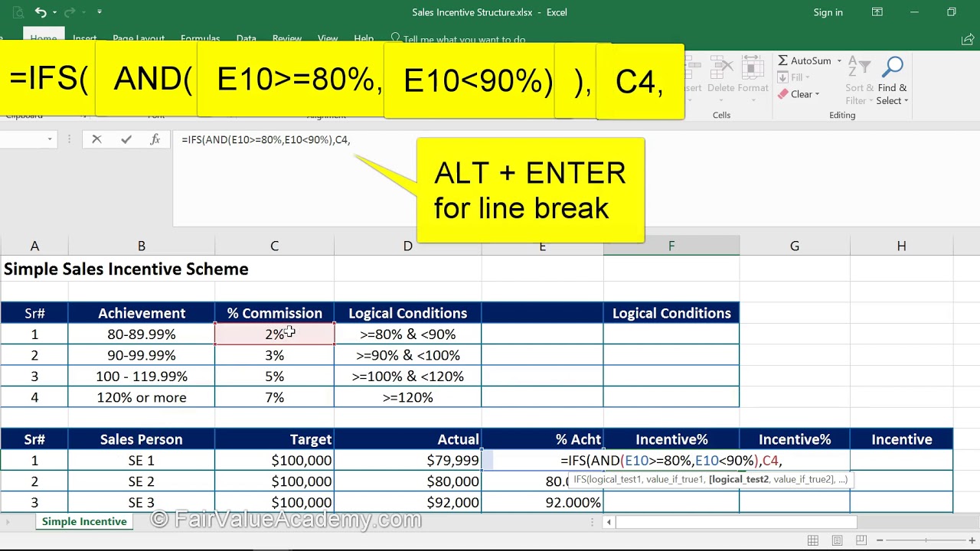Cancel formula entry with the X button
The width and height of the screenshot is (980, 551).
pyautogui.click(x=96, y=139)
